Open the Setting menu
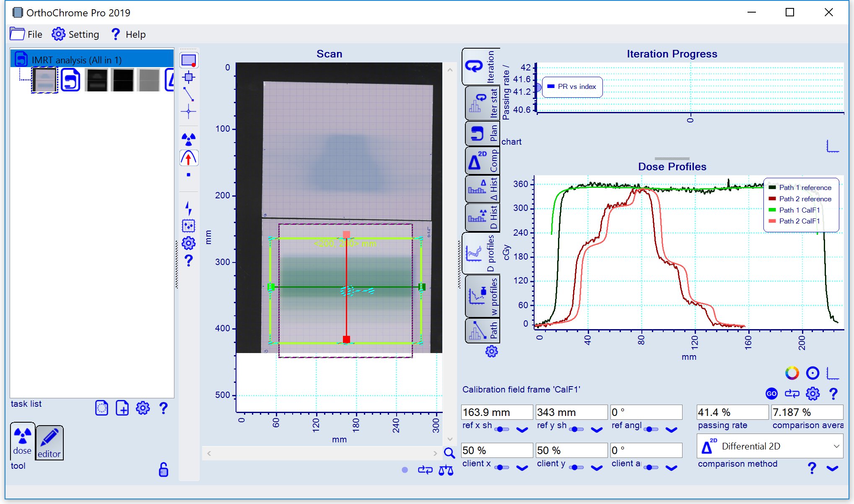This screenshot has height=504, width=854. click(76, 34)
